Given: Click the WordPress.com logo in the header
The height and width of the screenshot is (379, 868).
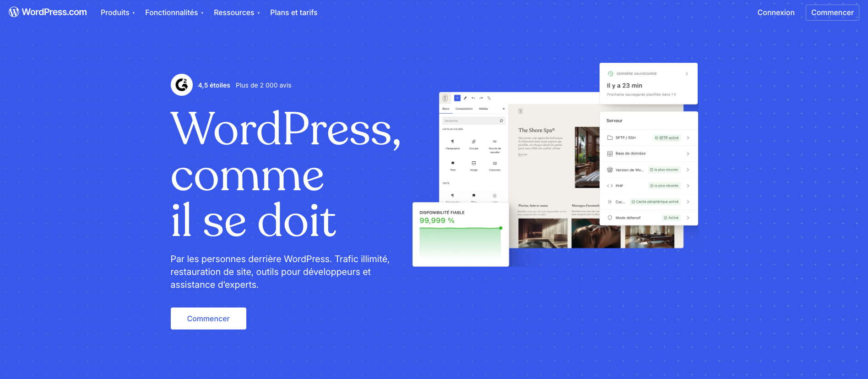Looking at the screenshot, I should (48, 12).
